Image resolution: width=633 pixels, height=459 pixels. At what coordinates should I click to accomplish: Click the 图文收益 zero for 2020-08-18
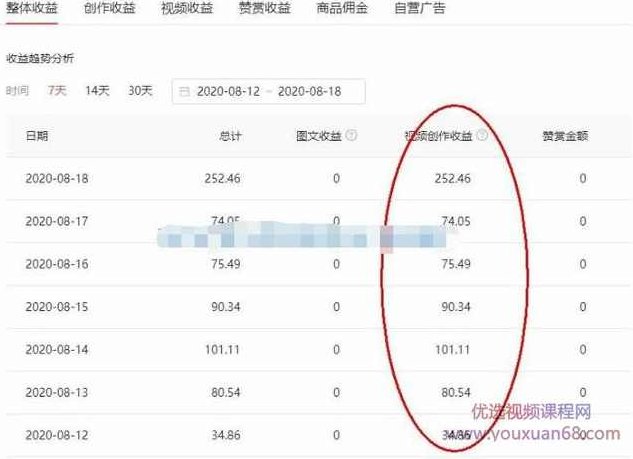336,178
